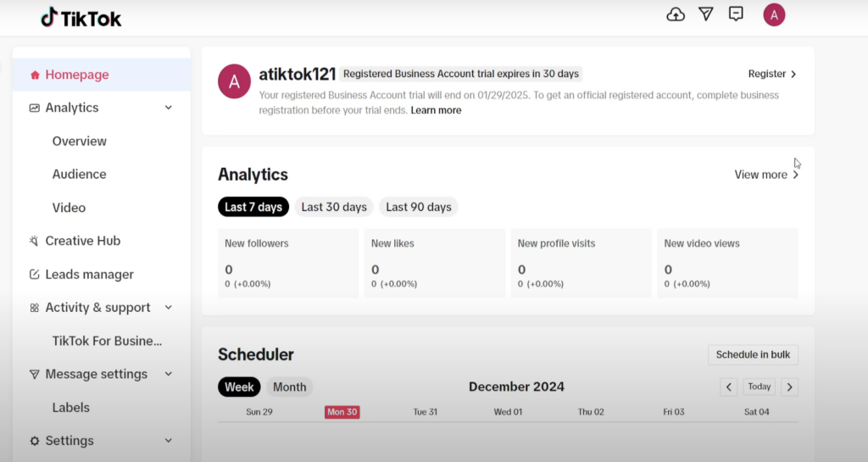868x462 pixels.
Task: Click the atiktok121 profile avatar
Action: (234, 81)
